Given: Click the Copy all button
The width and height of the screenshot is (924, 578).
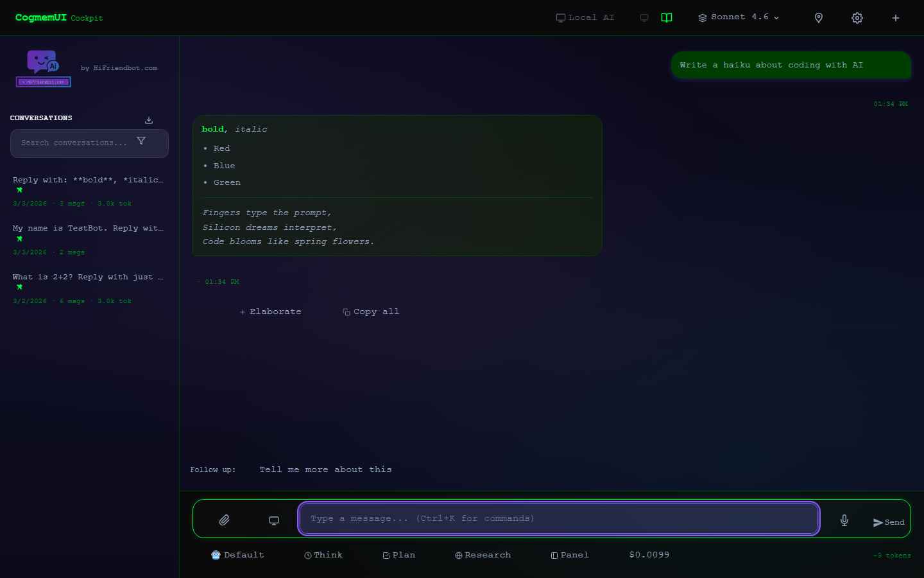Looking at the screenshot, I should coord(371,311).
